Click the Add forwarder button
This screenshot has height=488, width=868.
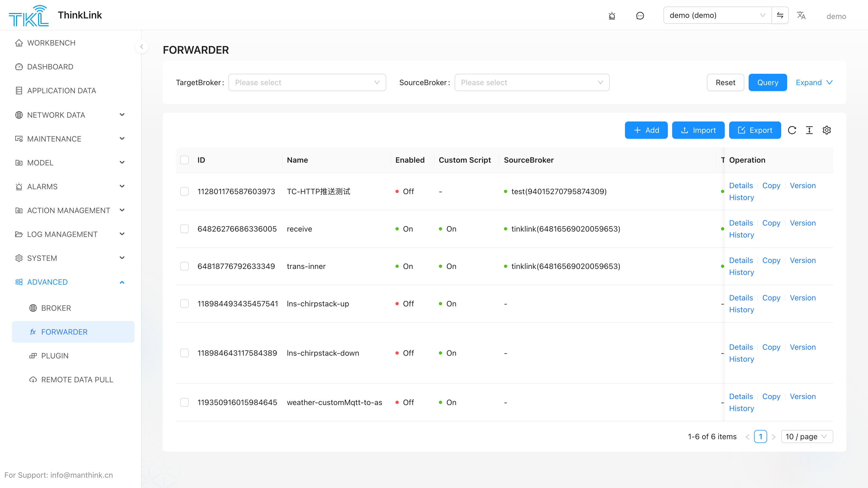(646, 130)
